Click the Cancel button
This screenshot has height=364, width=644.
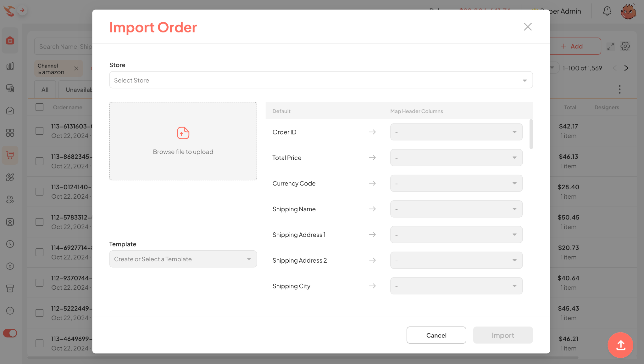tap(436, 335)
